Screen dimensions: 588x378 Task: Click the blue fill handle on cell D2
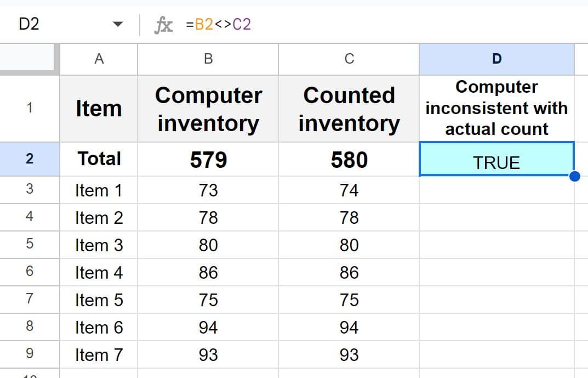[574, 176]
